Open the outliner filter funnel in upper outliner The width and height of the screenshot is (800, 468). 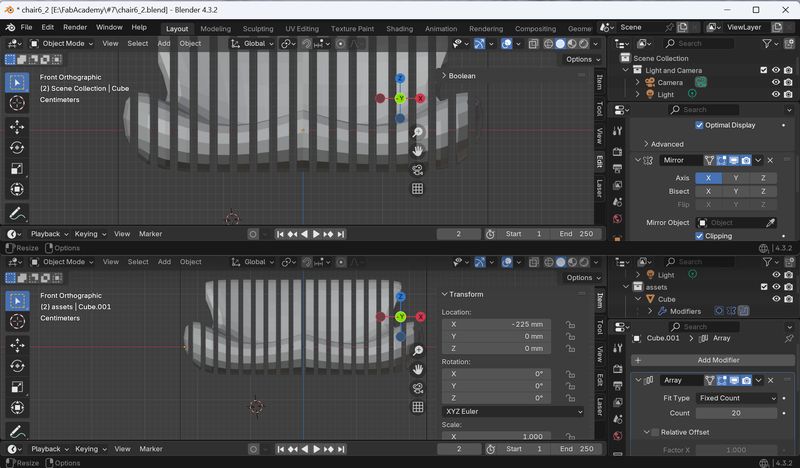coord(767,44)
